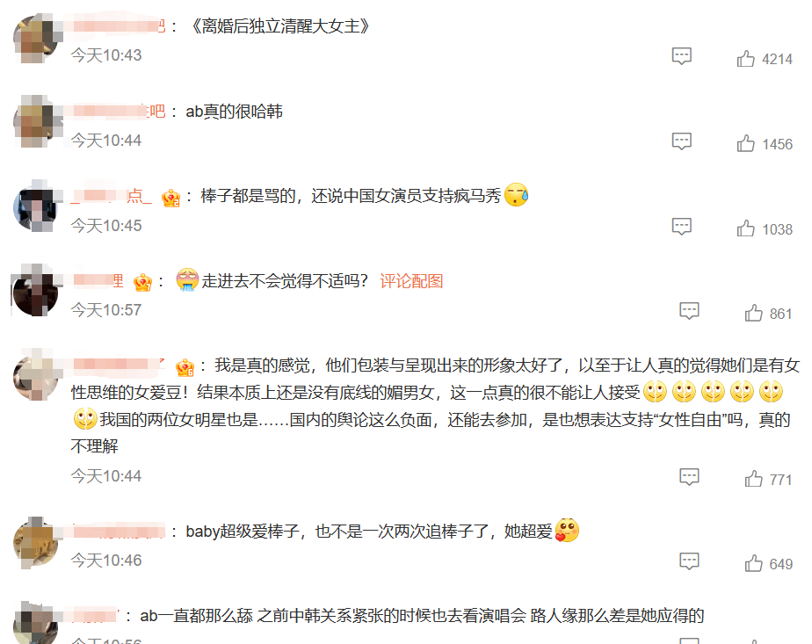Image resolution: width=812 pixels, height=644 pixels.
Task: Open replies for the 'ab真的很哈韩' comment
Action: coord(682,141)
